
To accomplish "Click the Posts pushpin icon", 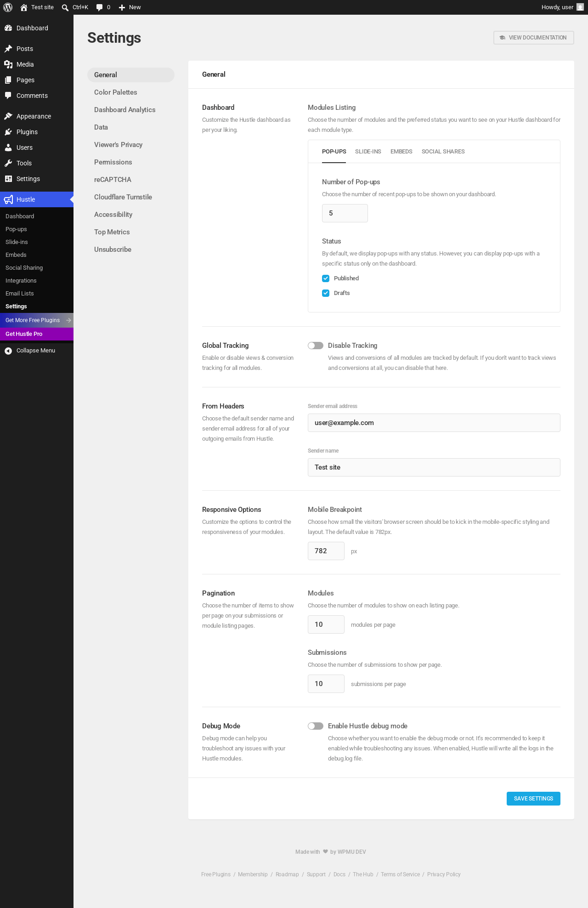I will click(8, 49).
